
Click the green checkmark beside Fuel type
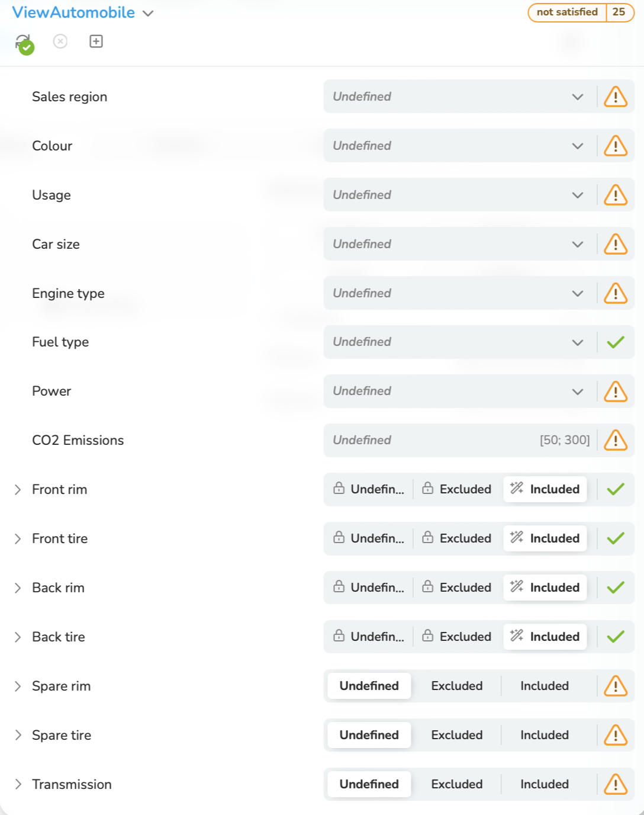[x=616, y=342]
